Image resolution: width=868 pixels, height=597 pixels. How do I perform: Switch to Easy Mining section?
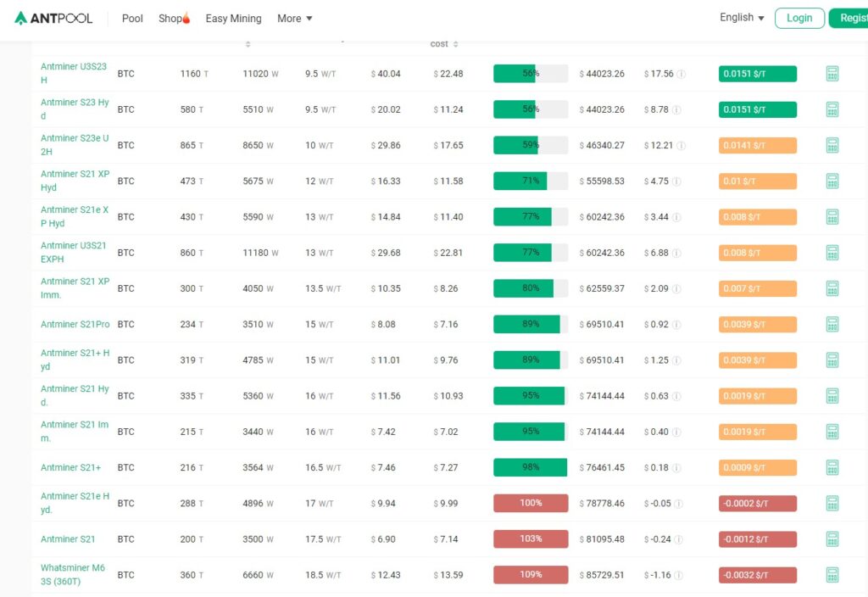[233, 18]
